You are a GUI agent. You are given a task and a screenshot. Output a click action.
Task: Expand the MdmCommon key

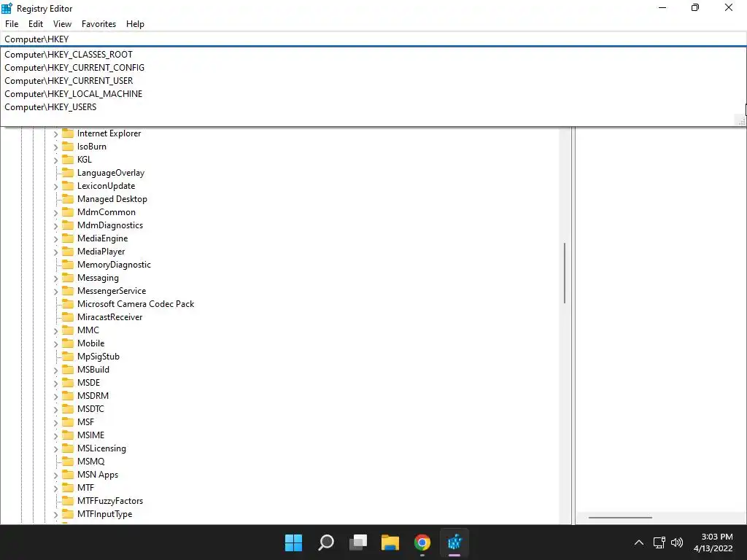(x=55, y=212)
